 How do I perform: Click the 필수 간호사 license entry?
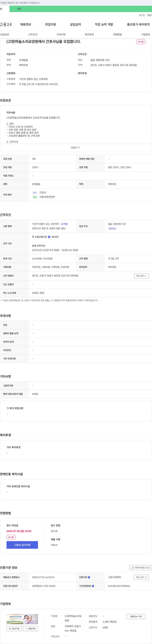(39, 192)
